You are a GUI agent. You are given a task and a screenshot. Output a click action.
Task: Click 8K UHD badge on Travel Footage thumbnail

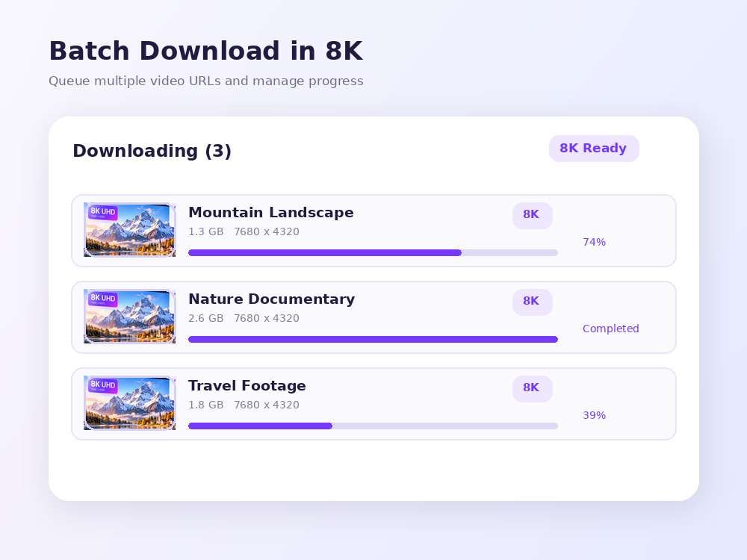tap(103, 385)
